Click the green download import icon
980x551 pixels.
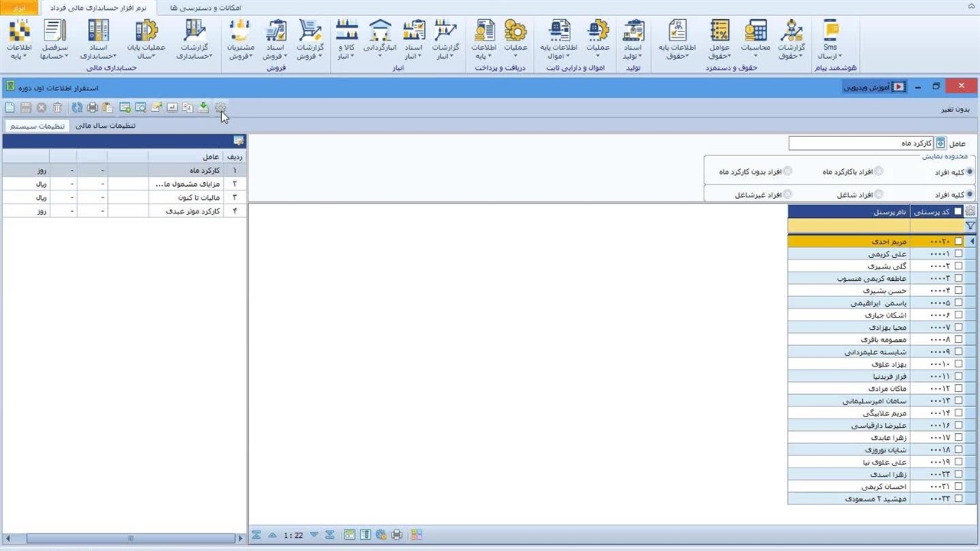click(204, 108)
